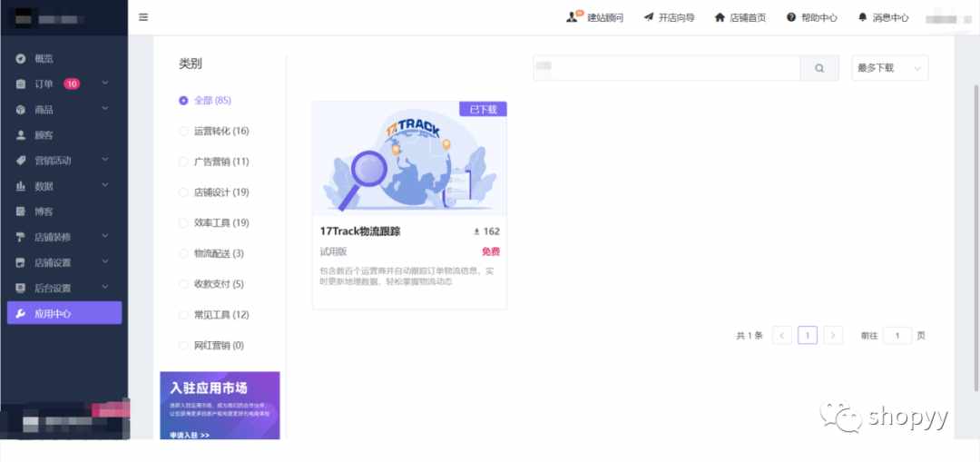Select 应用中心 in the sidebar
This screenshot has height=462, width=980.
pos(64,313)
